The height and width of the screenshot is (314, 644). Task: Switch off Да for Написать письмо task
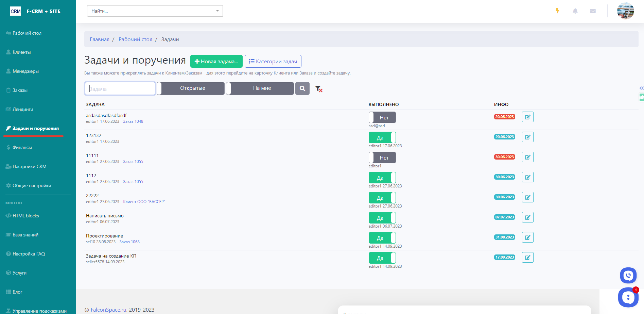pyautogui.click(x=382, y=218)
